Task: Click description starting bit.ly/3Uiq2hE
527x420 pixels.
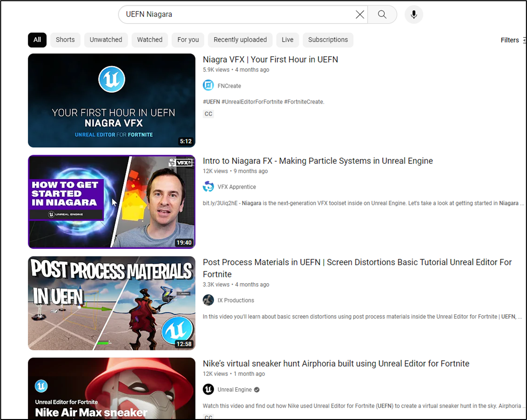Action: pos(363,203)
